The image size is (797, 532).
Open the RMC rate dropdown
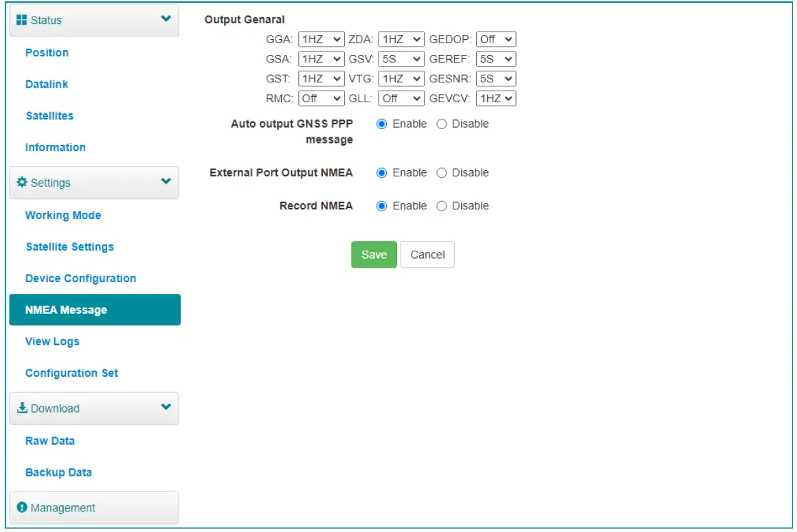point(322,98)
